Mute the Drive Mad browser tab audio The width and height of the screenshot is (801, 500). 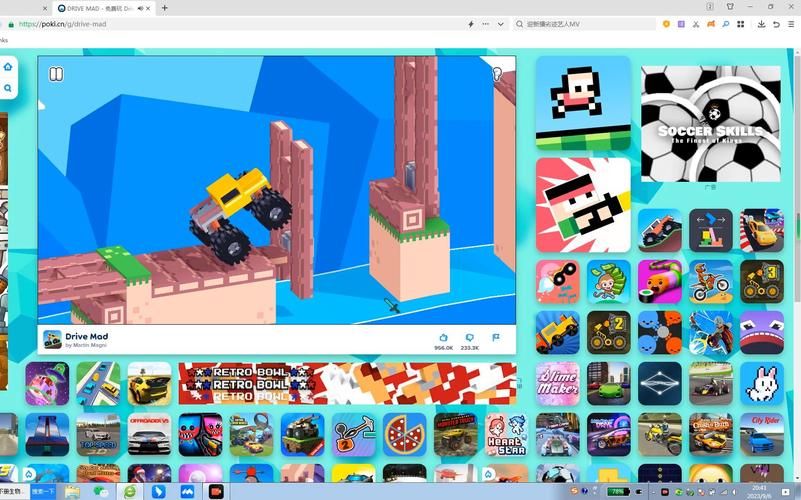tap(140, 8)
